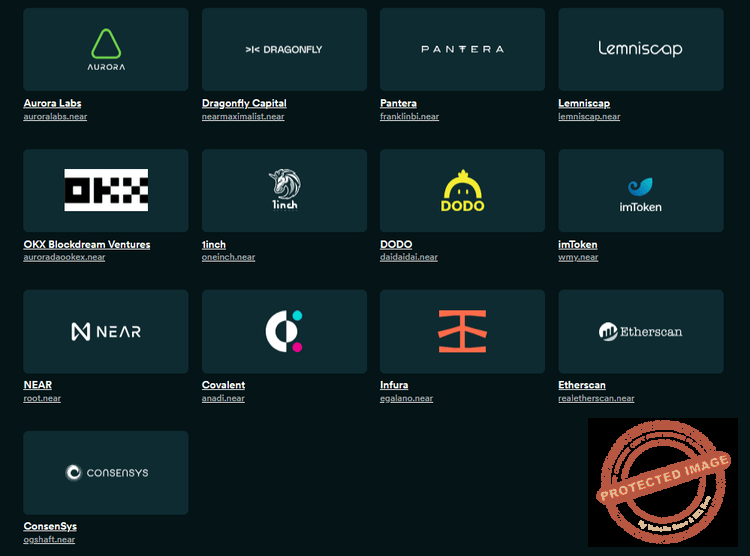
Task: Click the ConsenSys logo card
Action: point(106,473)
